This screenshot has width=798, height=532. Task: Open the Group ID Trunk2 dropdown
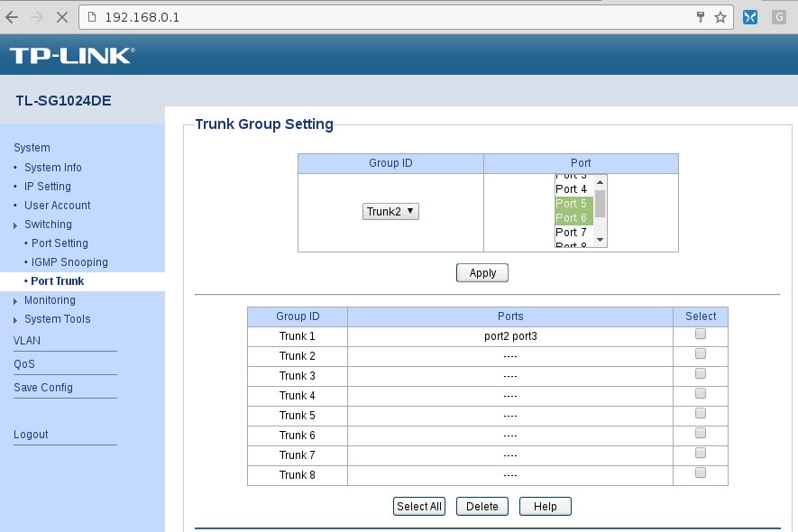(x=391, y=211)
